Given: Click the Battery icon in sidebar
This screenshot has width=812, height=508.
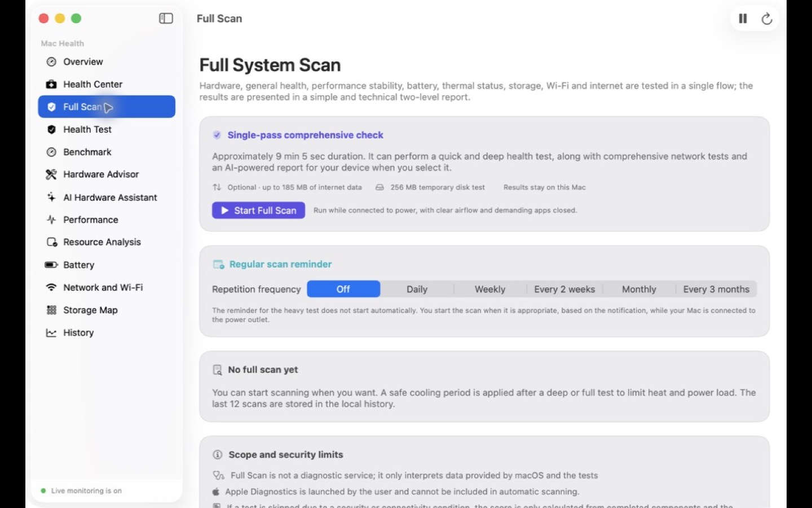Looking at the screenshot, I should point(51,265).
